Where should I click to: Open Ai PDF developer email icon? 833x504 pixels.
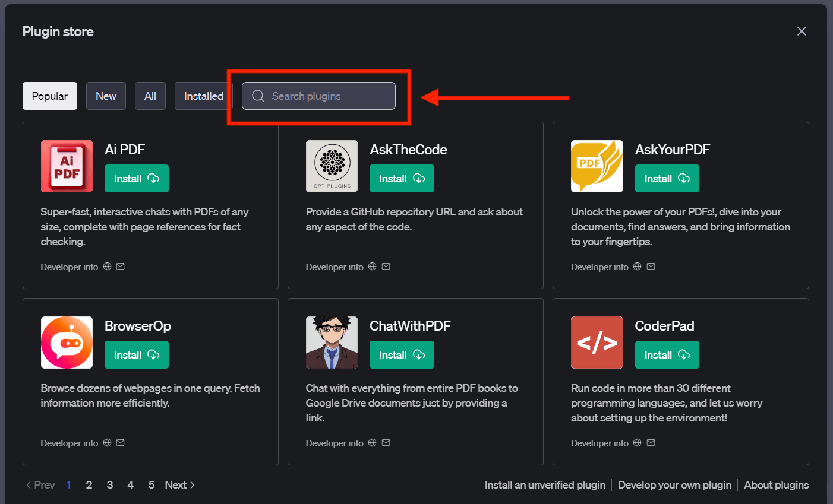pos(121,267)
